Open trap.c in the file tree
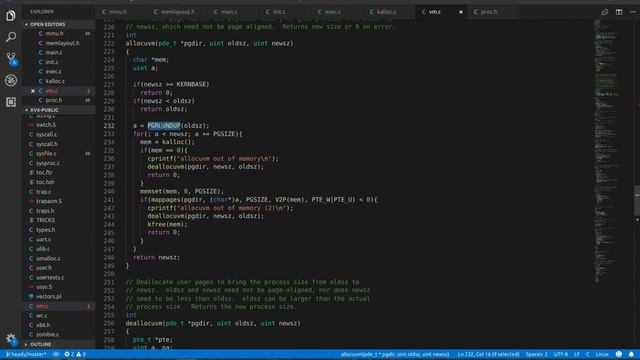640x360 pixels. pyautogui.click(x=59, y=191)
